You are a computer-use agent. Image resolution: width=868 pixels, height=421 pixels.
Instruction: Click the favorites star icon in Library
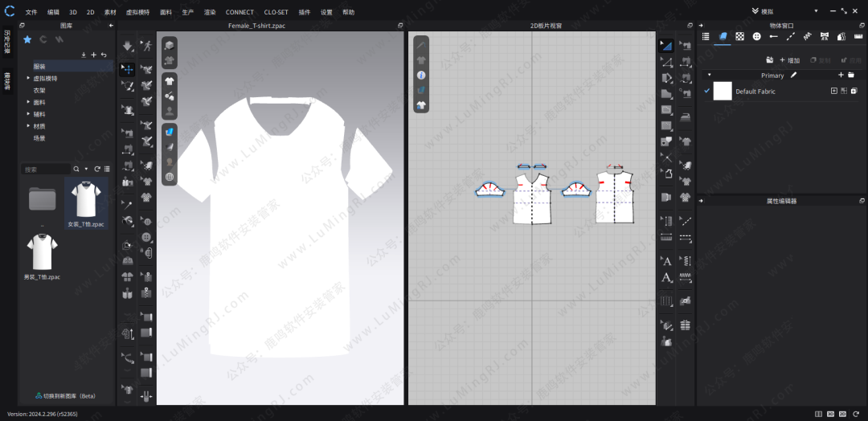[x=27, y=39]
